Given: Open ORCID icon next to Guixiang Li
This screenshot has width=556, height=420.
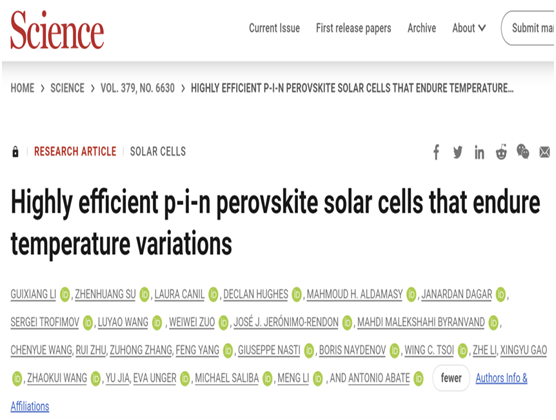Looking at the screenshot, I should click(65, 294).
